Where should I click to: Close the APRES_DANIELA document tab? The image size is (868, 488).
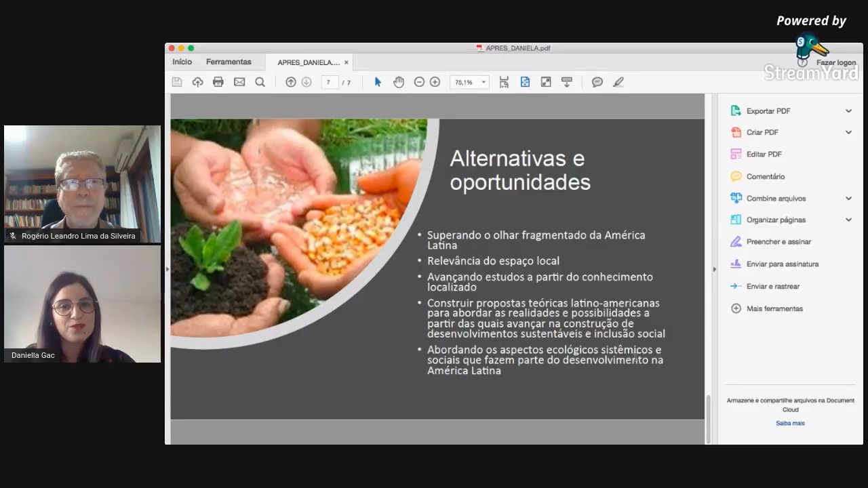[346, 62]
